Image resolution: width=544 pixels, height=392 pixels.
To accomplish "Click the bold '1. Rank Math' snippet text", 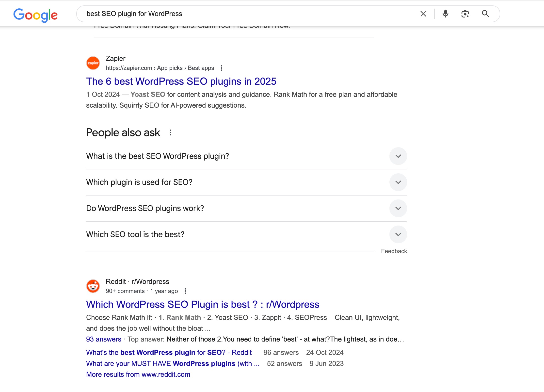I will (x=180, y=318).
